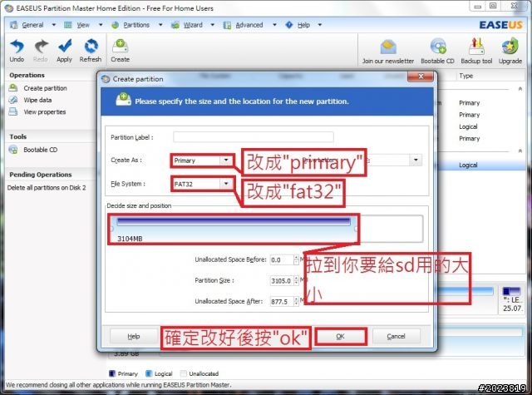Screen dimensions: 532x395
Task: Open the Wizard menu
Action: [193, 25]
